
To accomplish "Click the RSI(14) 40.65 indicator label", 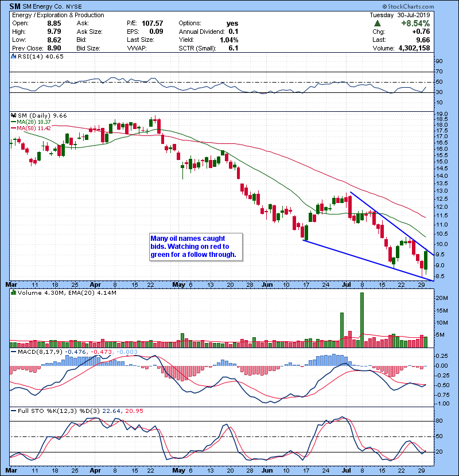I will pos(41,56).
